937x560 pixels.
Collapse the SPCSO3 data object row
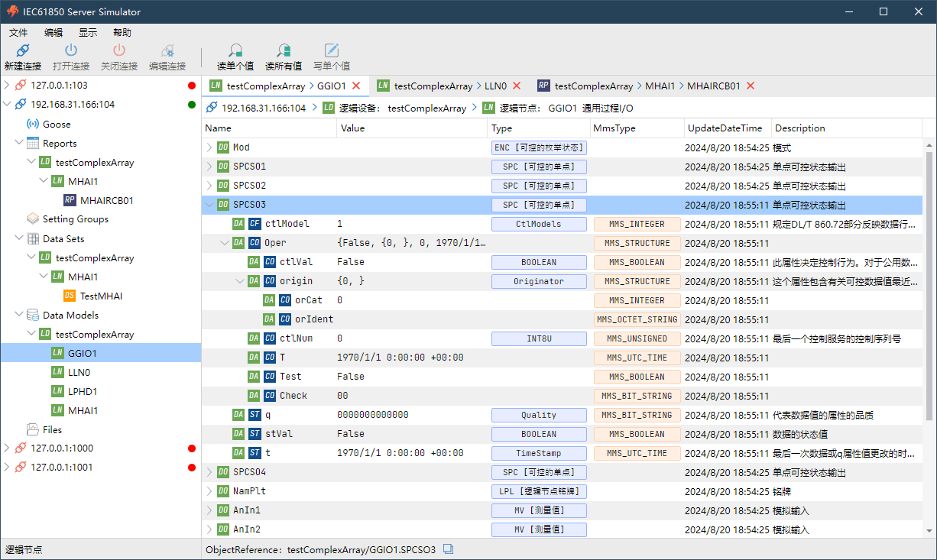(210, 205)
